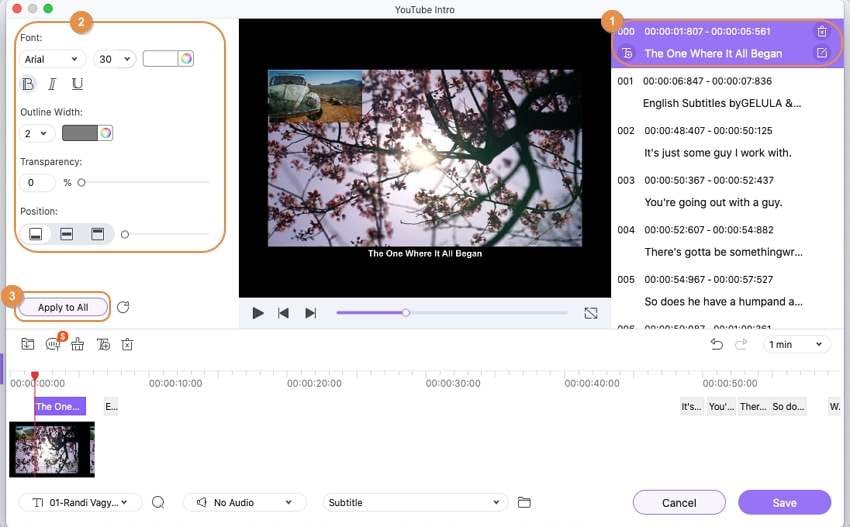
Task: Click the red playhead marker on timeline
Action: [x=35, y=375]
